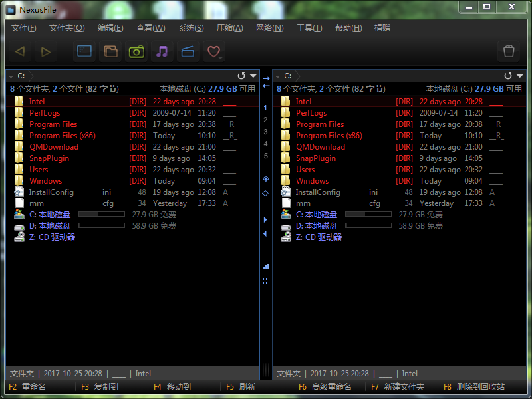Image resolution: width=532 pixels, height=399 pixels.
Task: Open the 文件夹(O) menu
Action: (x=67, y=28)
